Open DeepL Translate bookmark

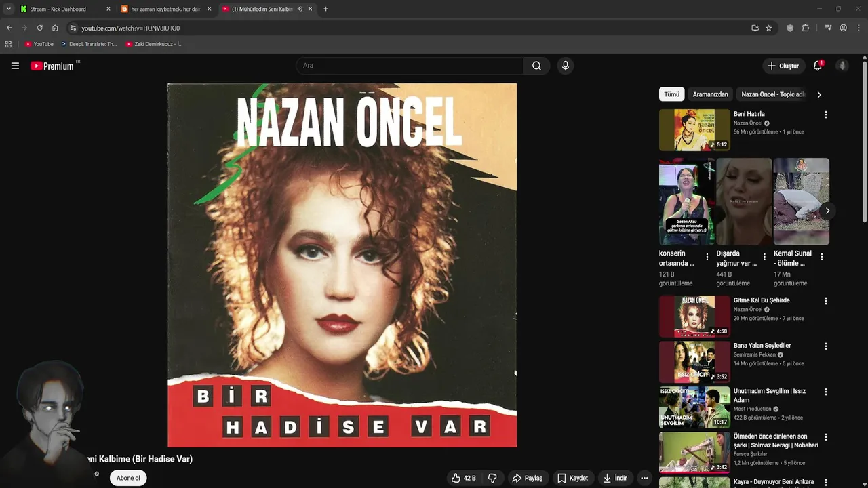point(89,44)
